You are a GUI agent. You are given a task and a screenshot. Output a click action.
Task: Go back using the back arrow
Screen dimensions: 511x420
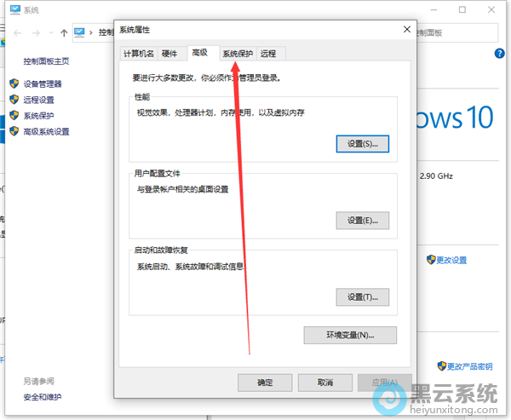point(17,32)
